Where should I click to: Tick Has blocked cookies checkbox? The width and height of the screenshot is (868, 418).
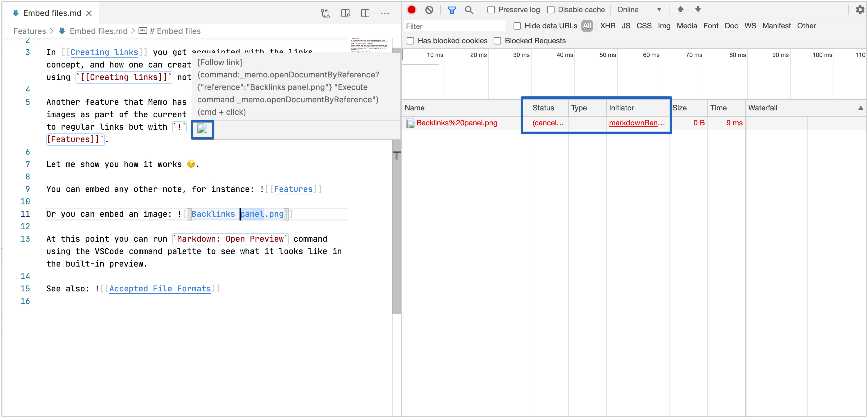[410, 41]
